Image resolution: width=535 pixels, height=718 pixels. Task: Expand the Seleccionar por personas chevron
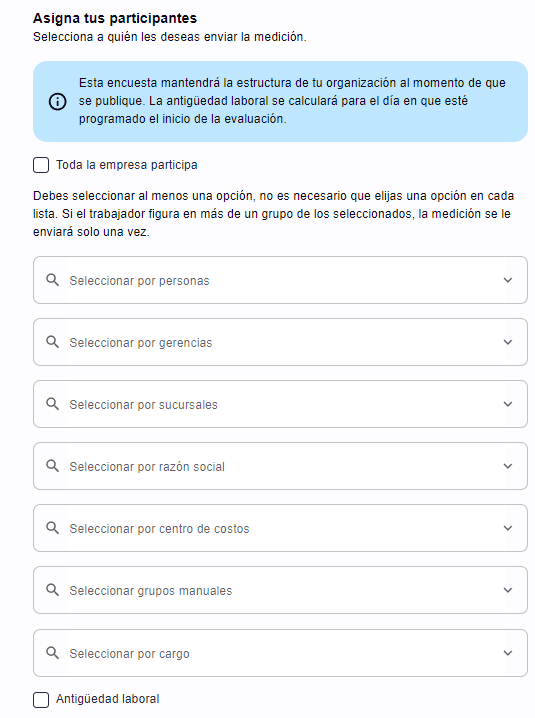click(x=508, y=280)
